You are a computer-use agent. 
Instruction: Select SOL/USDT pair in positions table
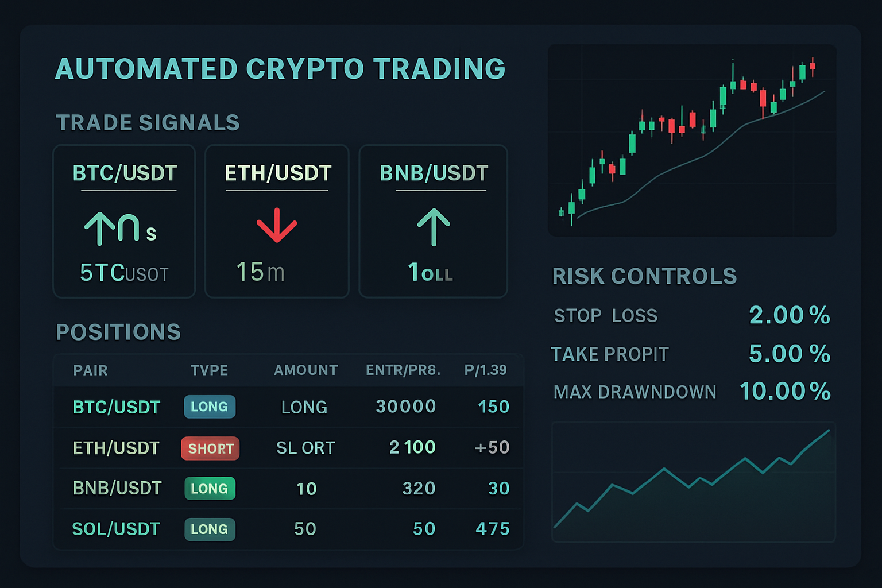tap(116, 529)
